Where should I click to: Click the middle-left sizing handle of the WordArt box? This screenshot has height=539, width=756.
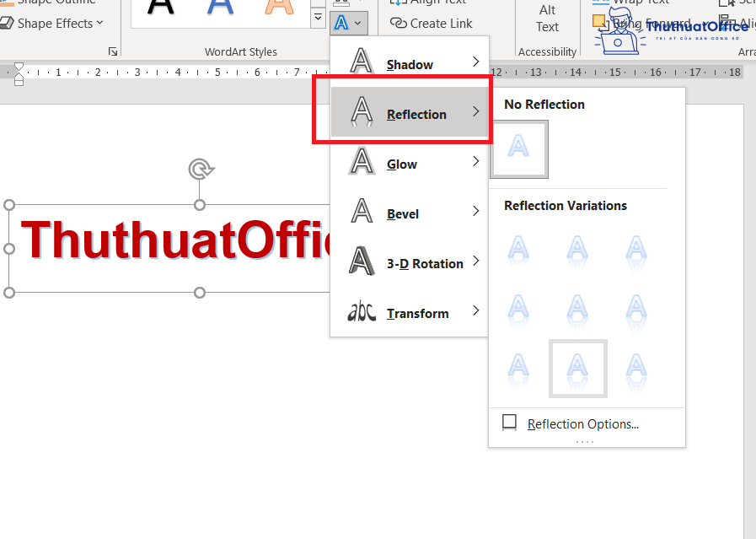(9, 249)
